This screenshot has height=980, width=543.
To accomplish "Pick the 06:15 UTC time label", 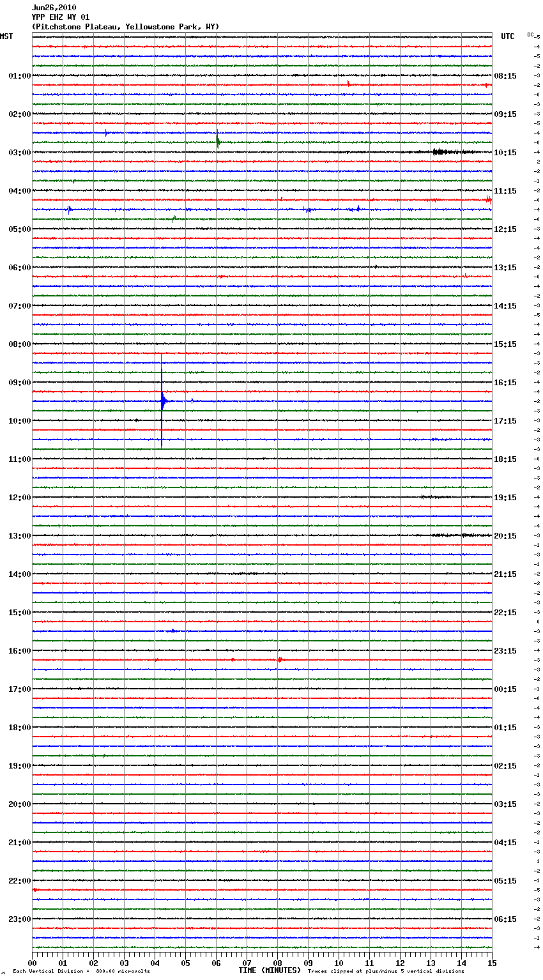I will point(505,919).
